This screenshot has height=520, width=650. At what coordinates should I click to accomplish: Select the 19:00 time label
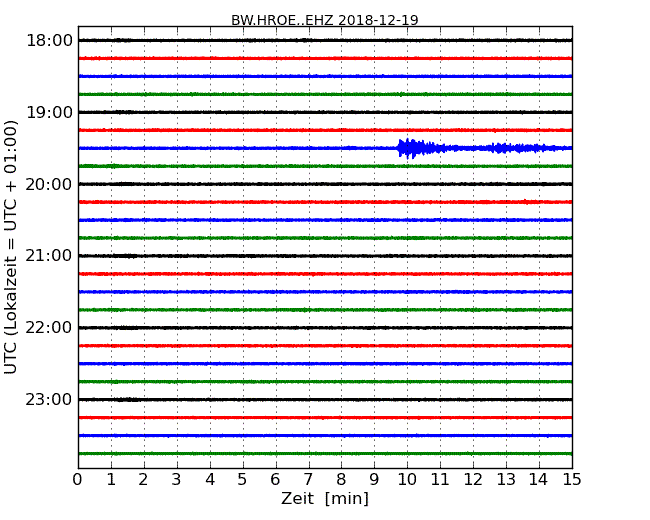[x=49, y=112]
